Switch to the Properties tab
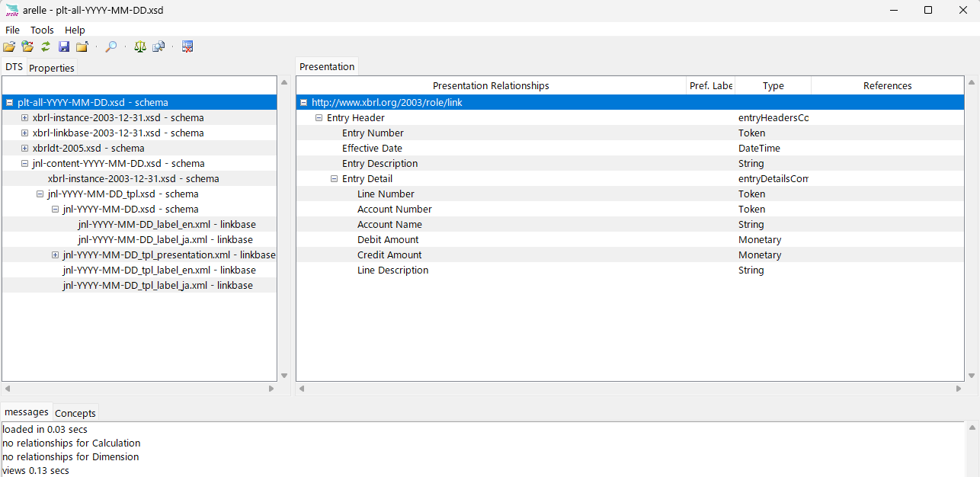 click(52, 68)
